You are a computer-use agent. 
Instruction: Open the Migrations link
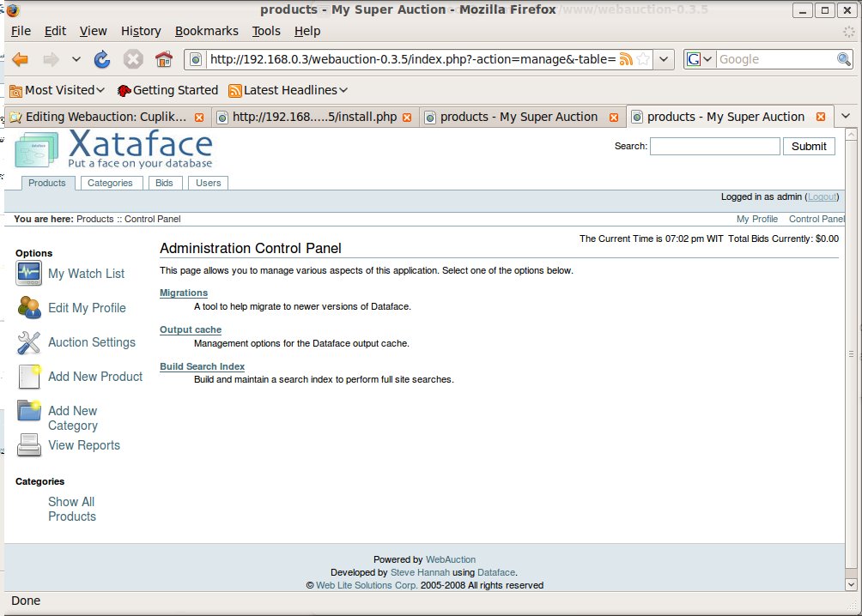[184, 293]
